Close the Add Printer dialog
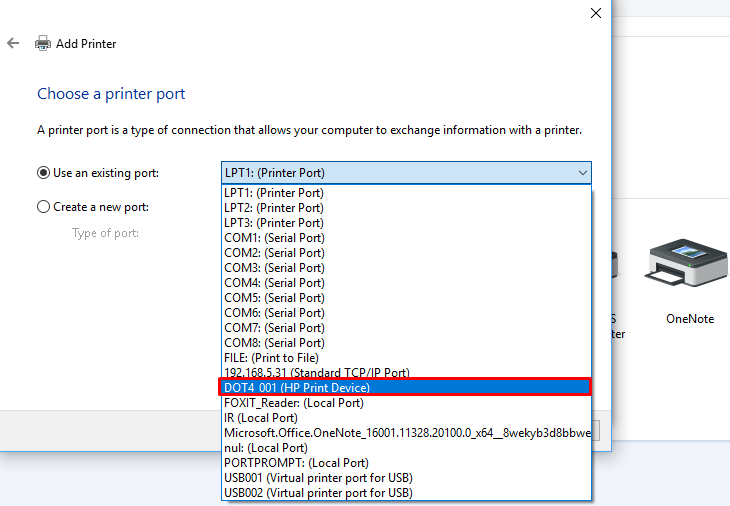 coord(596,13)
